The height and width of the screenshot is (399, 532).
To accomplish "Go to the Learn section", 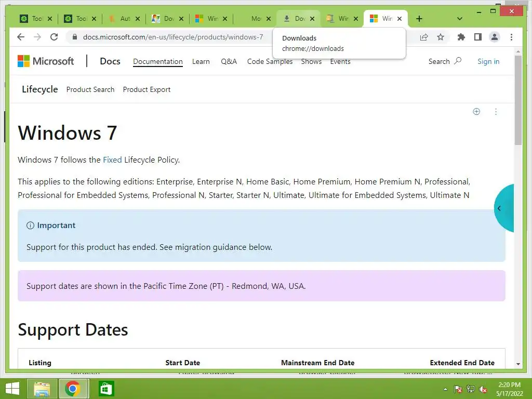I will tap(201, 61).
